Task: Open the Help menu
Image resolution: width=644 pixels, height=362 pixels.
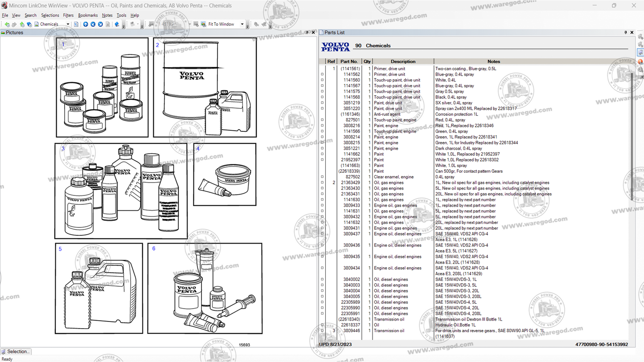Action: pyautogui.click(x=135, y=15)
